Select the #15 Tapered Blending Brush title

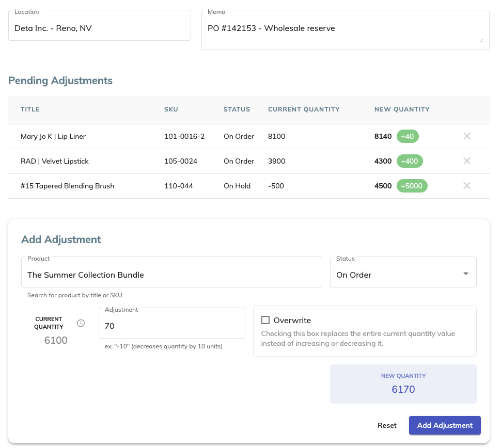[68, 186]
